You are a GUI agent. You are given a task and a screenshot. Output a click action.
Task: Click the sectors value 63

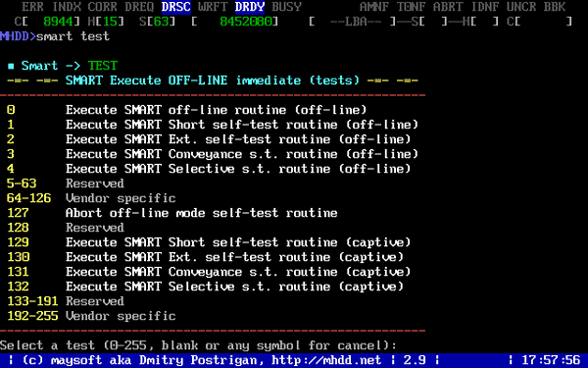(x=162, y=22)
